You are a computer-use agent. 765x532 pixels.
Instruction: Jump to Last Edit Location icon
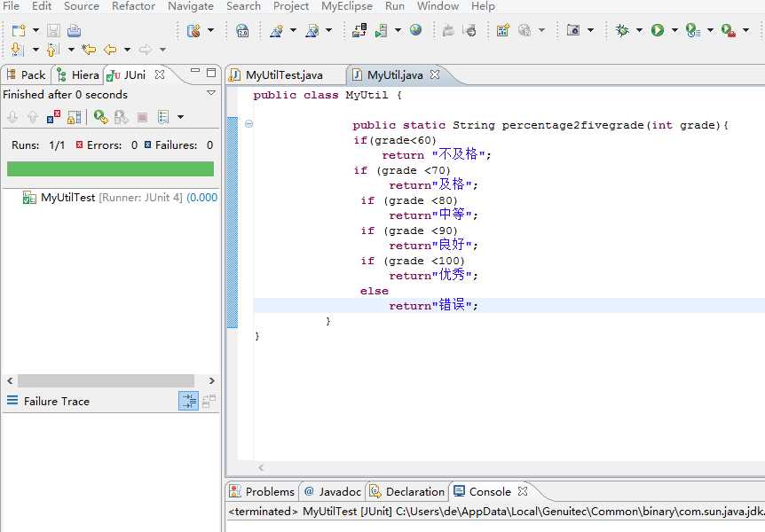[x=89, y=50]
